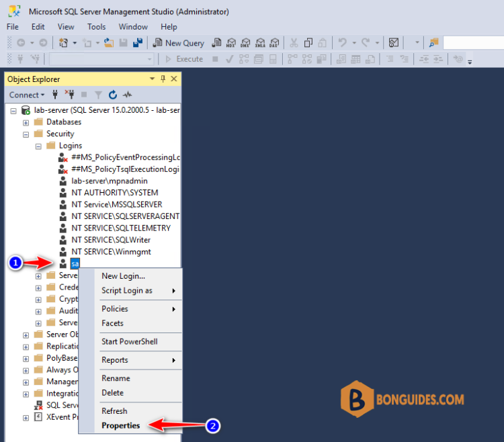Click the MDX query icon in toolbar
Image resolution: width=504 pixels, height=442 pixels.
coord(231,43)
